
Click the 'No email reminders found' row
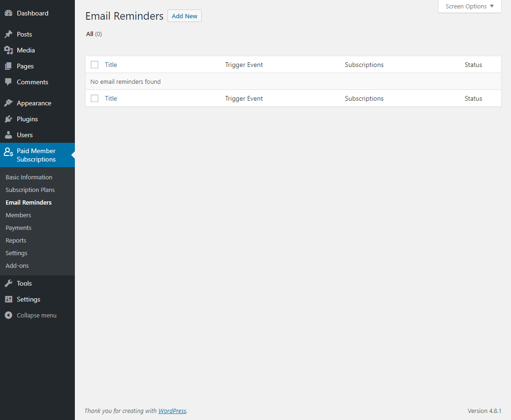[293, 81]
